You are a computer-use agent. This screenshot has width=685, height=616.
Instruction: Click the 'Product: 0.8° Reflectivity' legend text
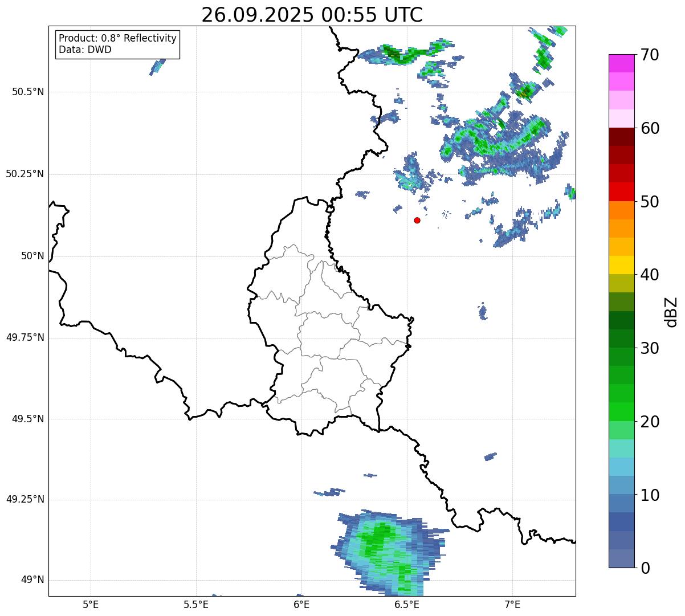click(118, 38)
